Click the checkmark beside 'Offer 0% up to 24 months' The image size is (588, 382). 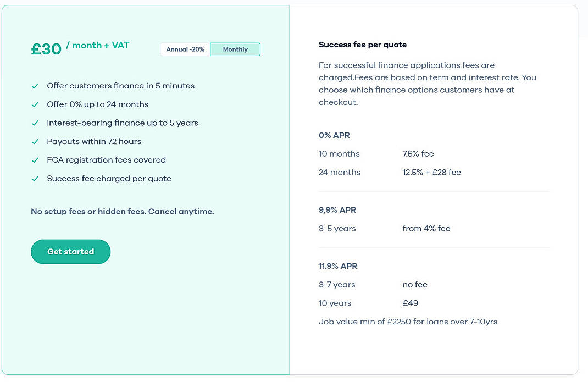(x=35, y=104)
